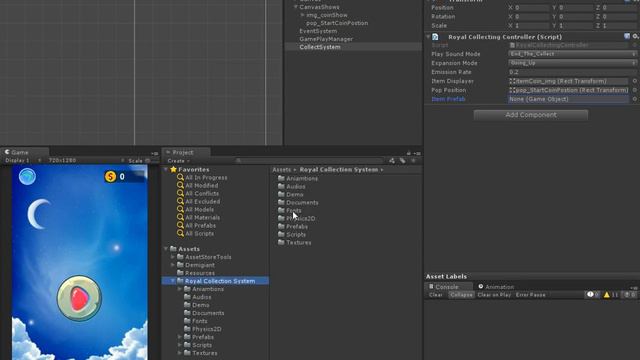The image size is (640, 360).
Task: Click the Project favorite star filter icon
Action: pyautogui.click(x=413, y=161)
